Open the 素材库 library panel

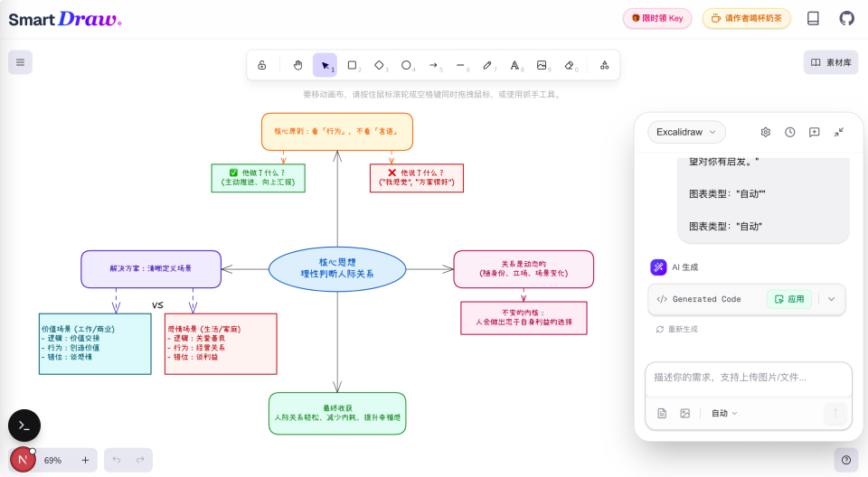(x=831, y=62)
